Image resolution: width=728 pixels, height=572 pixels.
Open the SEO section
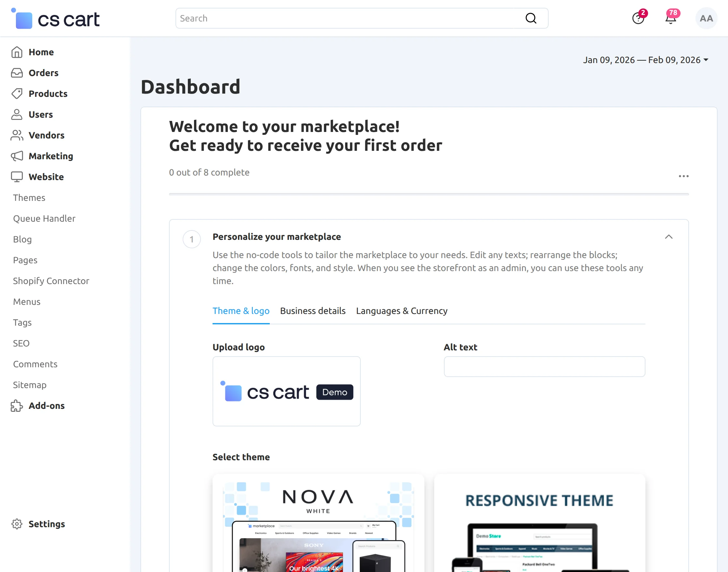tap(21, 343)
